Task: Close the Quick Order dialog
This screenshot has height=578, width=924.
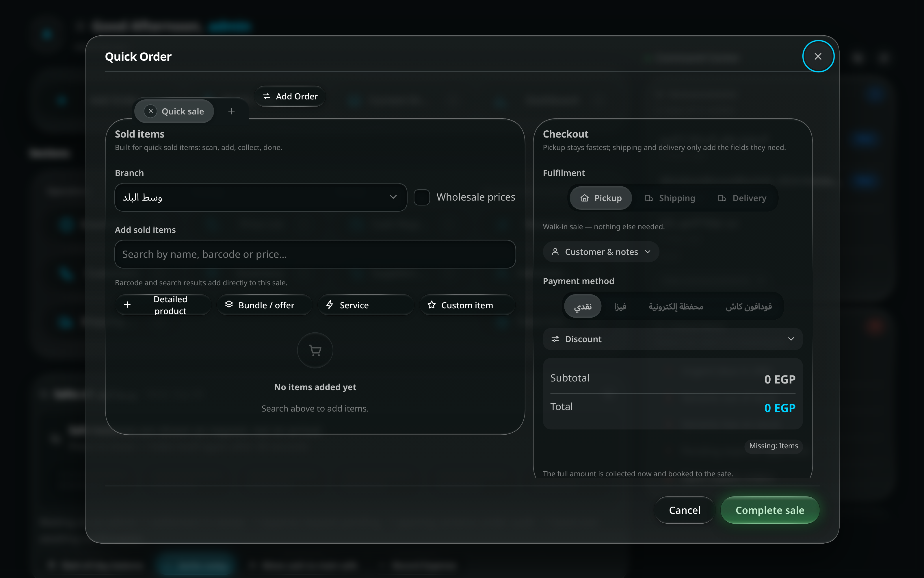Action: tap(818, 56)
